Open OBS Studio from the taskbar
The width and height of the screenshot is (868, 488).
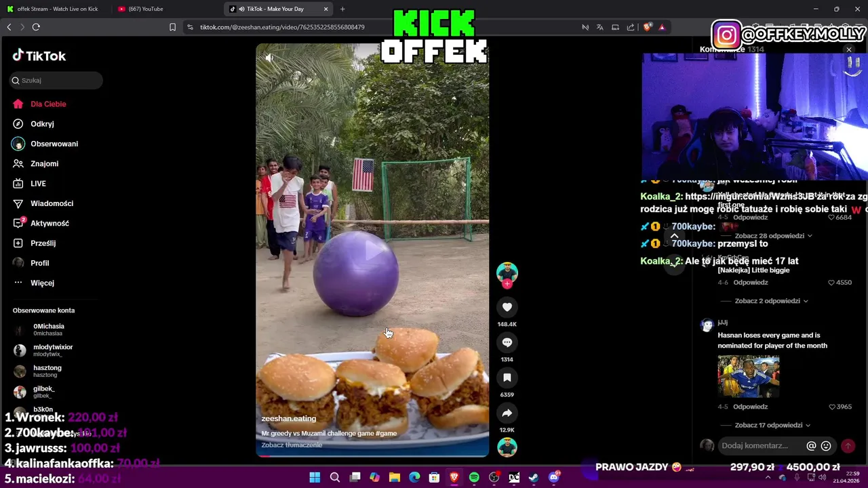[494, 478]
